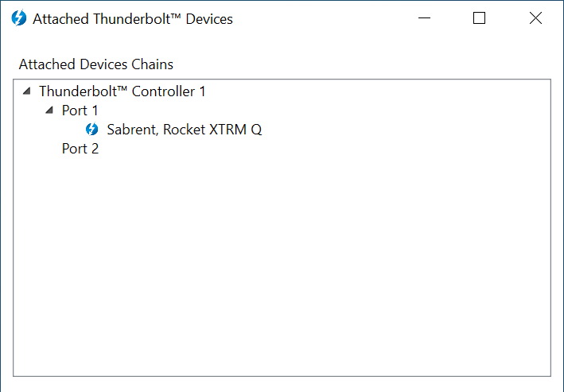
Task: Select the Thunderbolt™ Controller 1 entry
Action: click(123, 91)
